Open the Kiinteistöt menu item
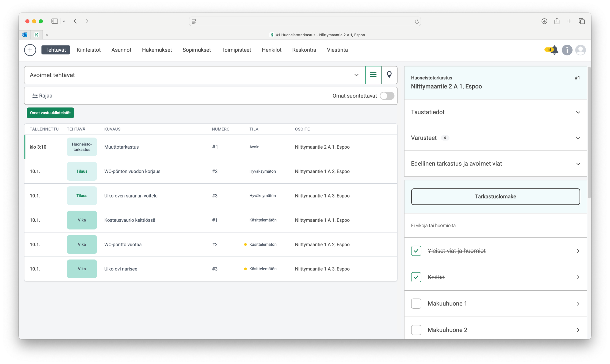 [x=89, y=50]
